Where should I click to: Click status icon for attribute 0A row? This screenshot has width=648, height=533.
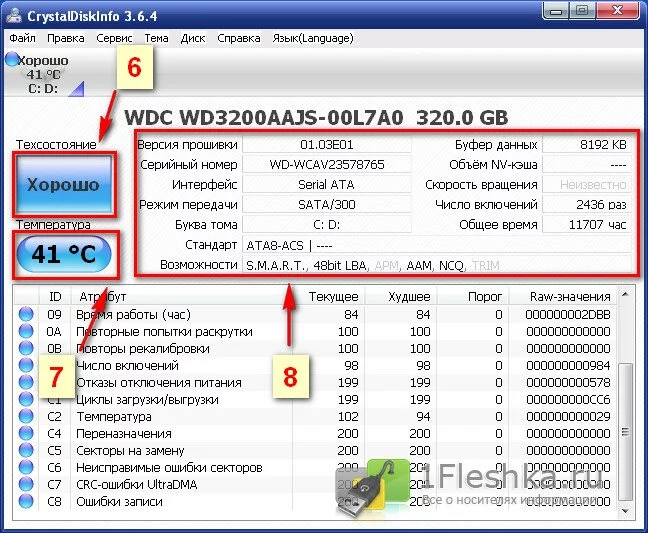(26, 331)
